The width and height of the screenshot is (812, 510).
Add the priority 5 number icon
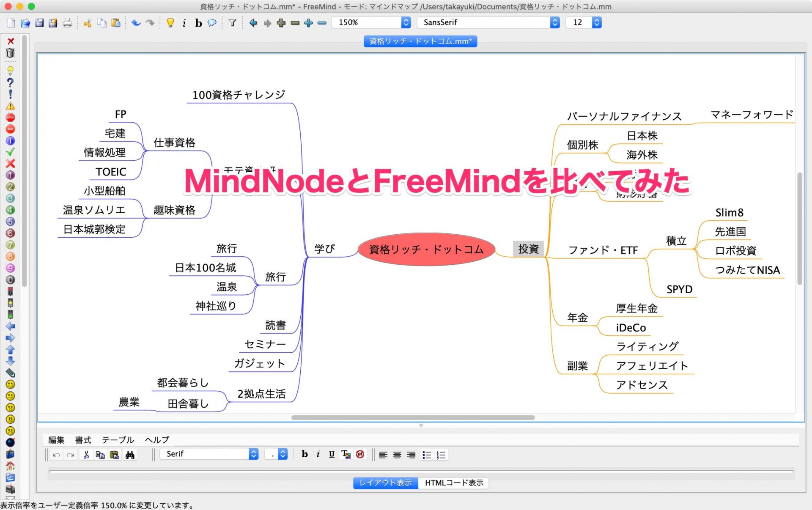[x=11, y=222]
